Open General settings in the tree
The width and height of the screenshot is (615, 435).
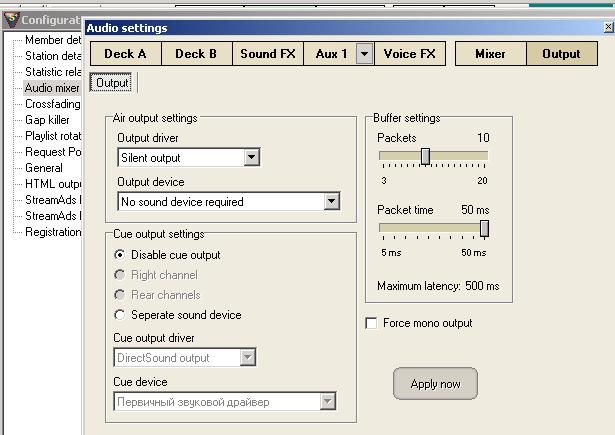coord(44,168)
